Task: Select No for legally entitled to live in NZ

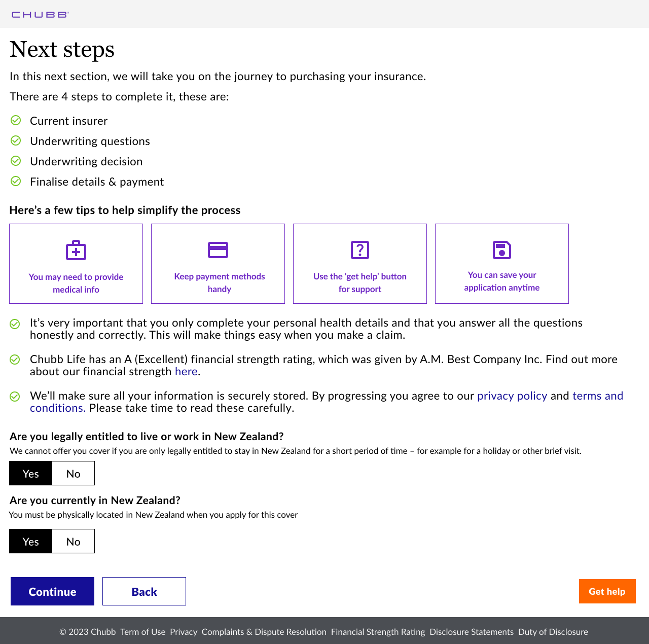Action: [x=74, y=473]
